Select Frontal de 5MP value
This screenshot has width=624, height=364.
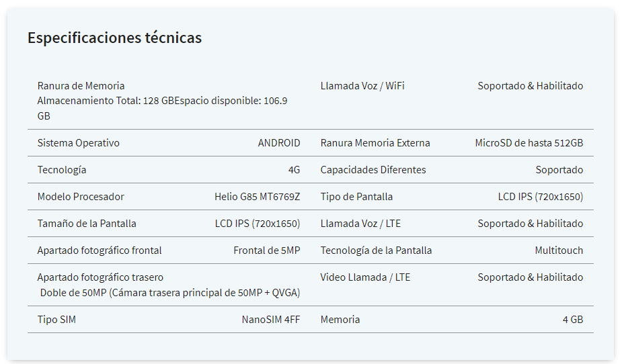(x=267, y=251)
